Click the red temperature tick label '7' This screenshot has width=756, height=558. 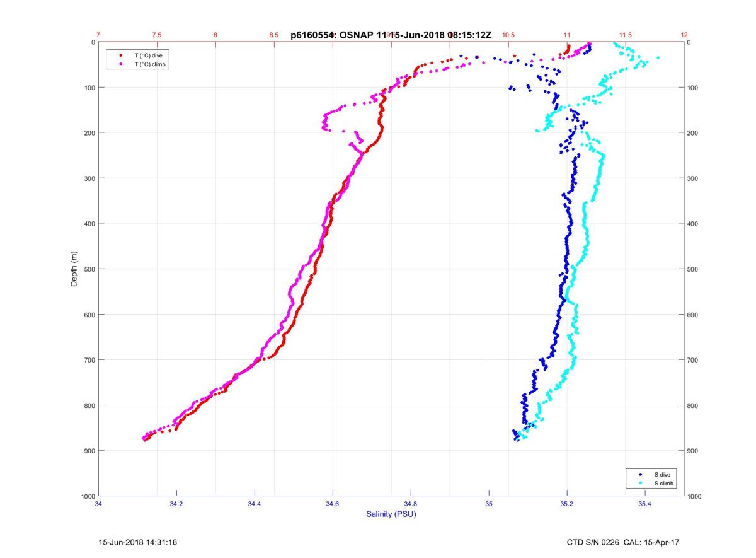click(98, 35)
